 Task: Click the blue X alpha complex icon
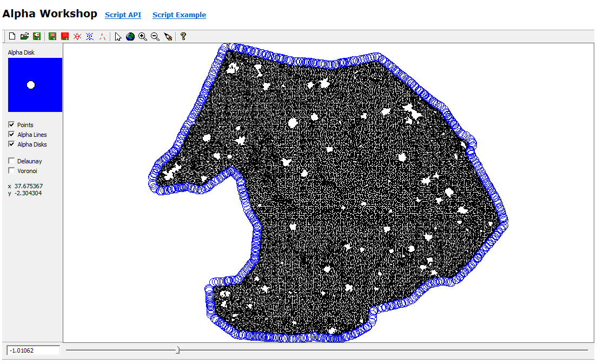click(x=90, y=36)
